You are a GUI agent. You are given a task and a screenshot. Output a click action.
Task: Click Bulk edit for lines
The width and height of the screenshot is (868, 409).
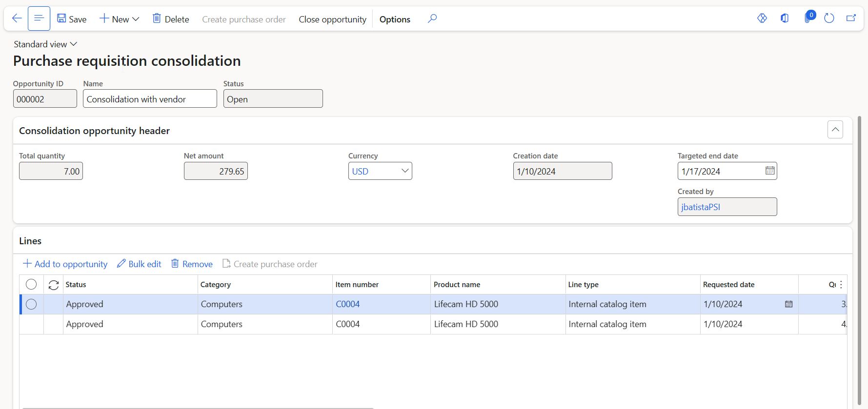(x=139, y=264)
